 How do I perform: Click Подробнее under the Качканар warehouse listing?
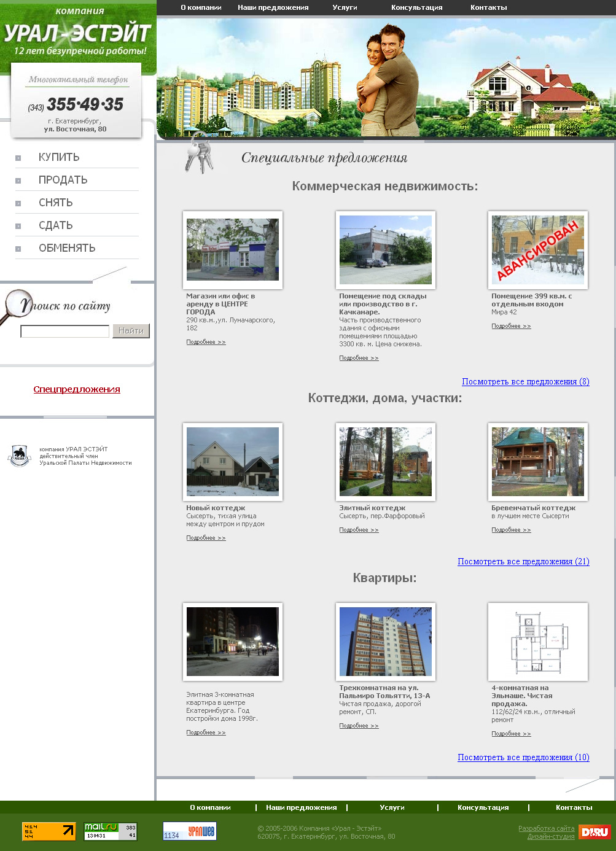(359, 358)
